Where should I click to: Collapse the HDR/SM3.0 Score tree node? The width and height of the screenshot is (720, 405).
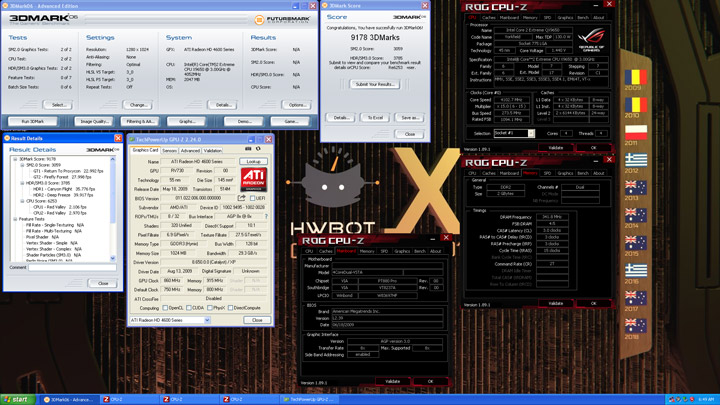tap(22, 183)
